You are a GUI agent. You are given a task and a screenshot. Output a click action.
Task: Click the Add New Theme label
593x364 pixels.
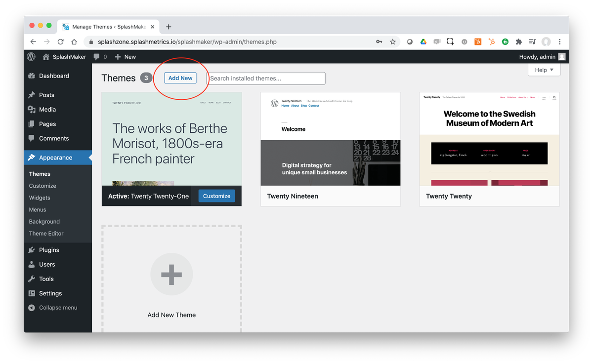coord(171,315)
